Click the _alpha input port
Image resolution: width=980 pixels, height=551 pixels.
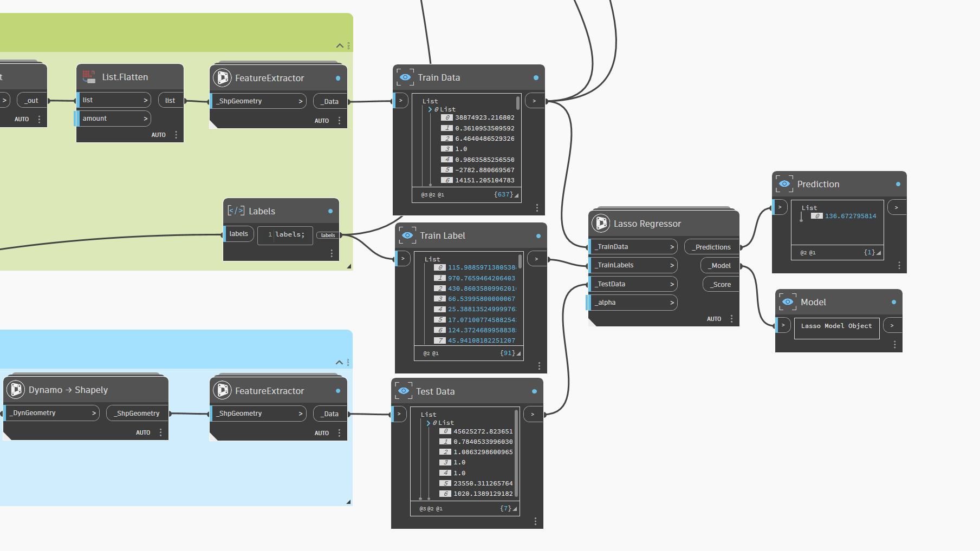pos(633,303)
